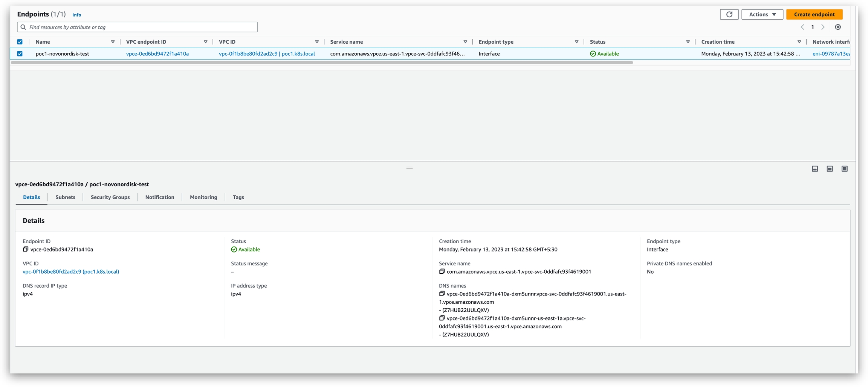Set details panel to half-height layout icon
This screenshot has height=387, width=868.
click(x=830, y=169)
